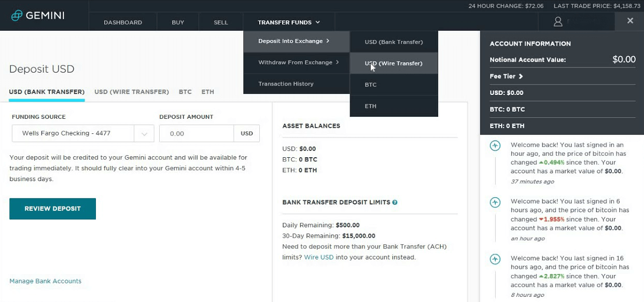The image size is (644, 302).
Task: Click the activity icon next to 37 minutes ago message
Action: point(495,146)
